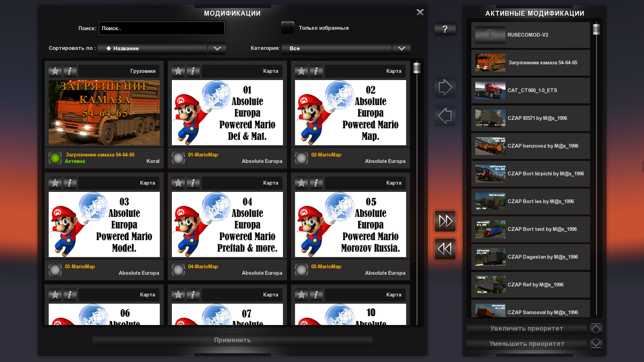This screenshot has width=644, height=362.
Task: Toggle activation circle for 05-MarioMap
Action: point(301,269)
